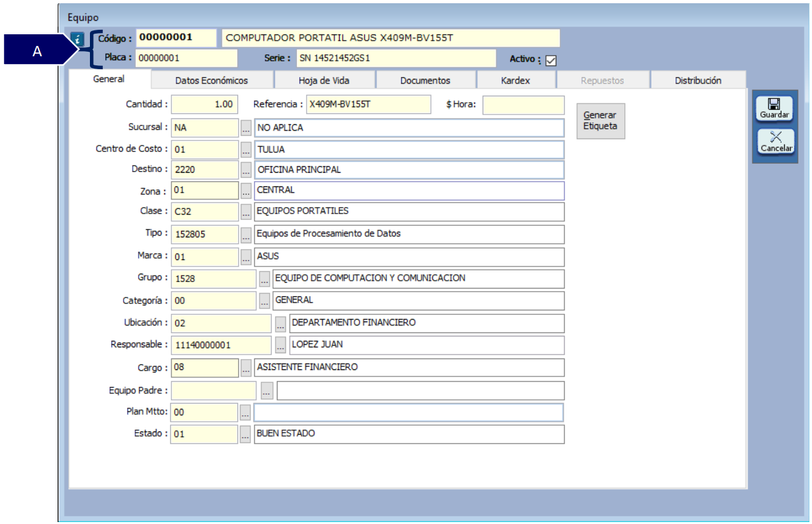
Task: Click the Clase code field C32
Action: pos(205,212)
